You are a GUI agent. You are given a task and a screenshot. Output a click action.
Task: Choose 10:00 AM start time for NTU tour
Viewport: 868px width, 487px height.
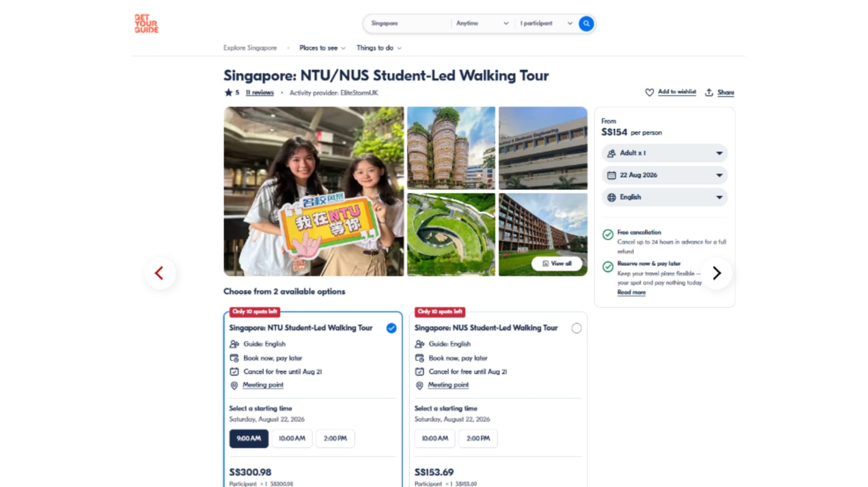click(292, 438)
